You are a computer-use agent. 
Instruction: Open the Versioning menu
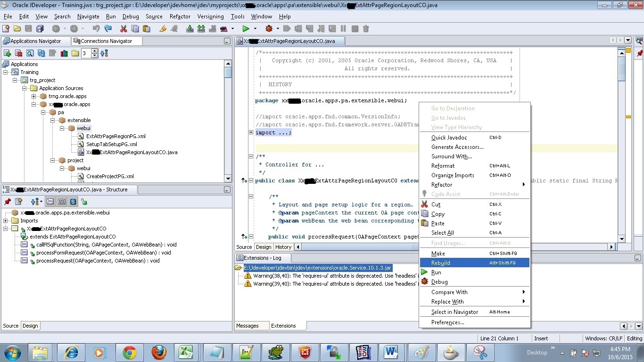pyautogui.click(x=211, y=16)
